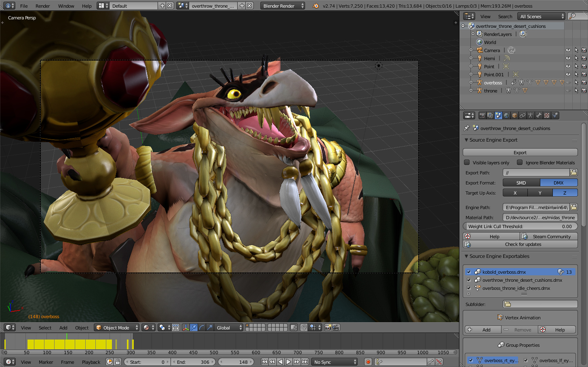
Task: Open the Object properties tab
Action: pos(514,115)
